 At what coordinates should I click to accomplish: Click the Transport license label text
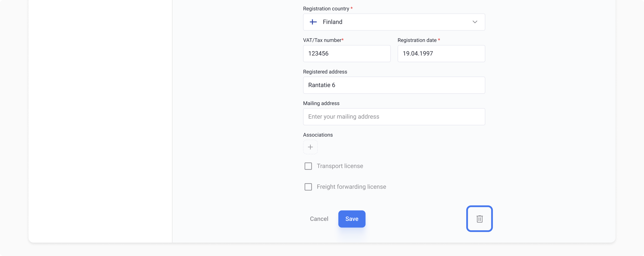339,166
